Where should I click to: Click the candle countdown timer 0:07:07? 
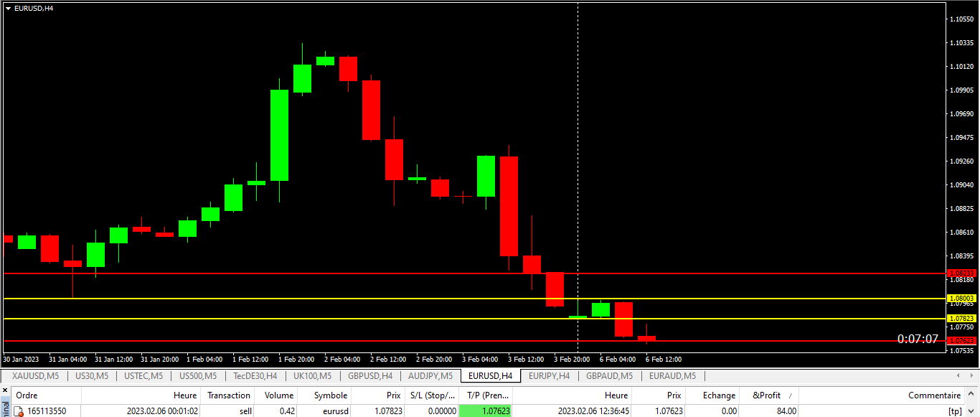[x=918, y=339]
